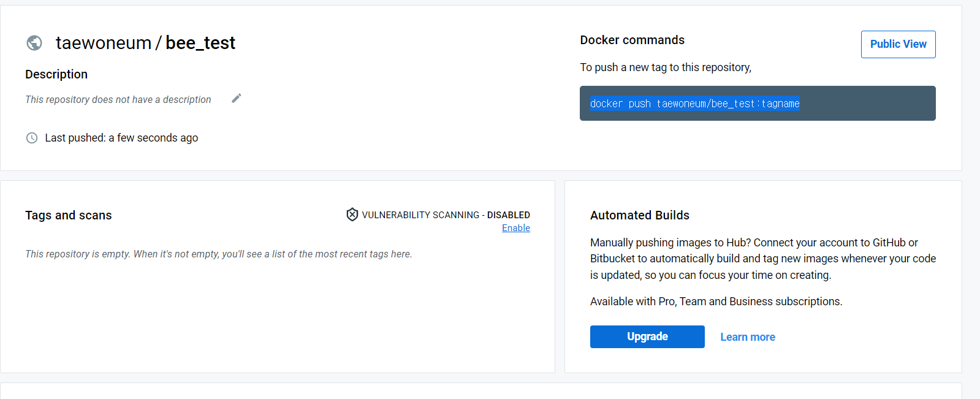
Task: Select the docker push command text
Action: pyautogui.click(x=694, y=104)
